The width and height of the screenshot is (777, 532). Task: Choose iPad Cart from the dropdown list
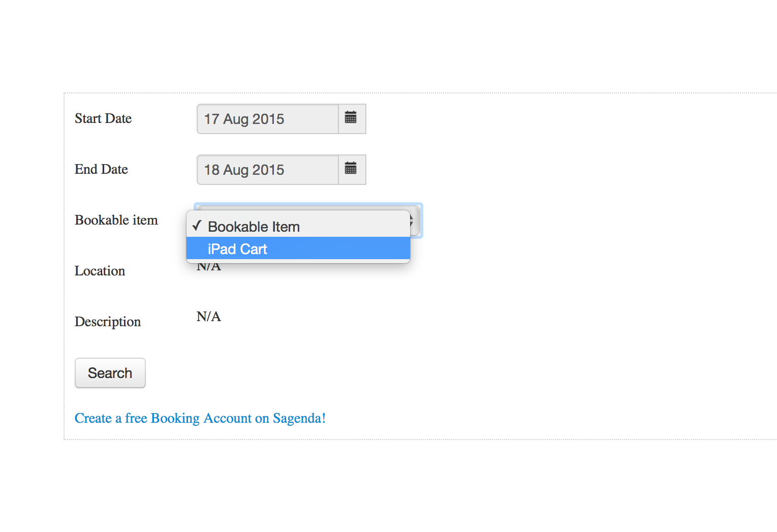pyautogui.click(x=237, y=249)
